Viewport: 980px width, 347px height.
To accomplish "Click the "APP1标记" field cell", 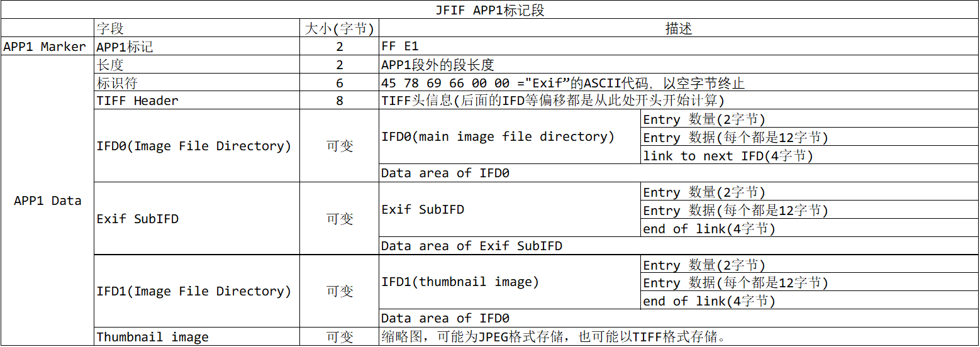I will [x=125, y=47].
